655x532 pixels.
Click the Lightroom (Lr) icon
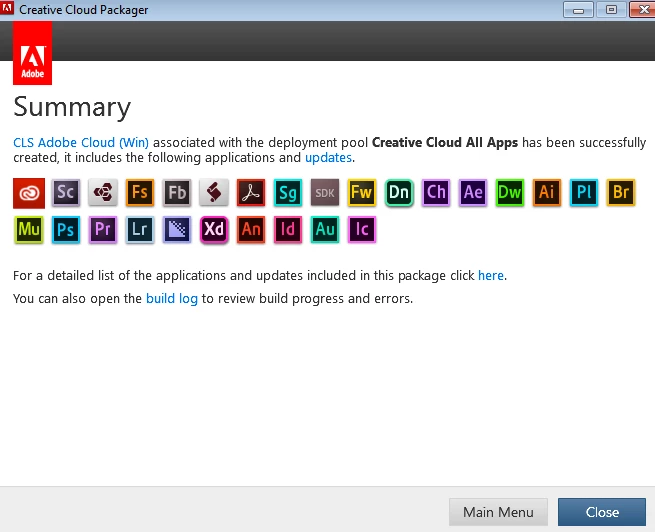click(x=140, y=229)
